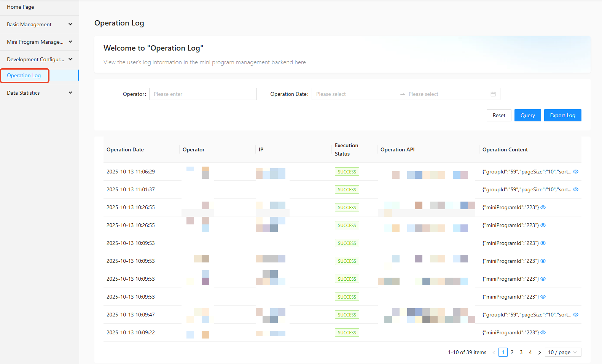Expand the Development Configuration chevron
Image resolution: width=602 pixels, height=364 pixels.
pos(70,59)
